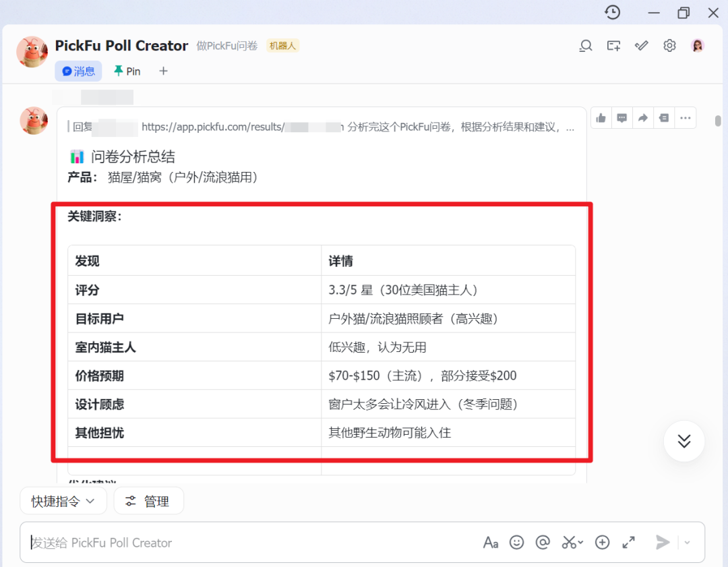The height and width of the screenshot is (567, 728).
Task: Open send options with the chevron beside send
Action: pyautogui.click(x=686, y=542)
